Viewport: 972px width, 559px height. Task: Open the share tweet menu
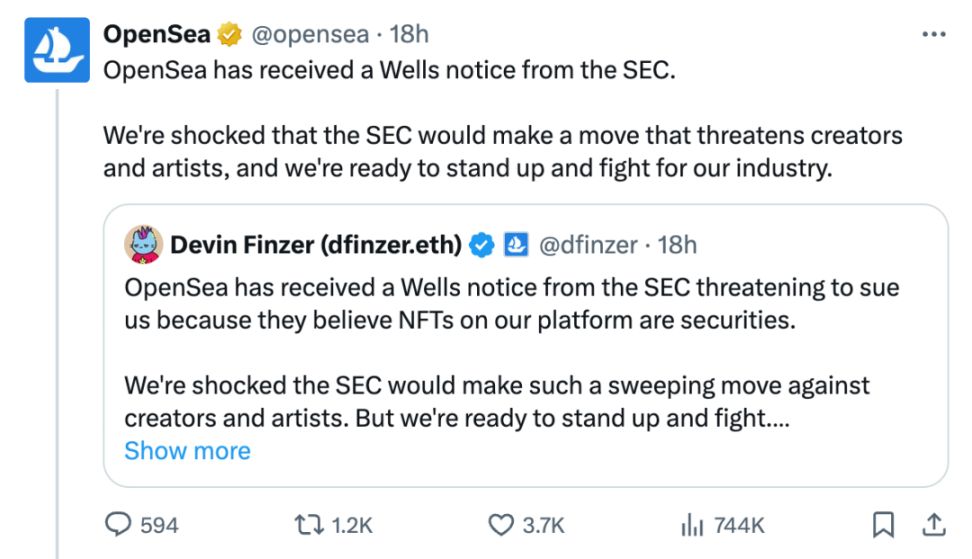tap(932, 524)
